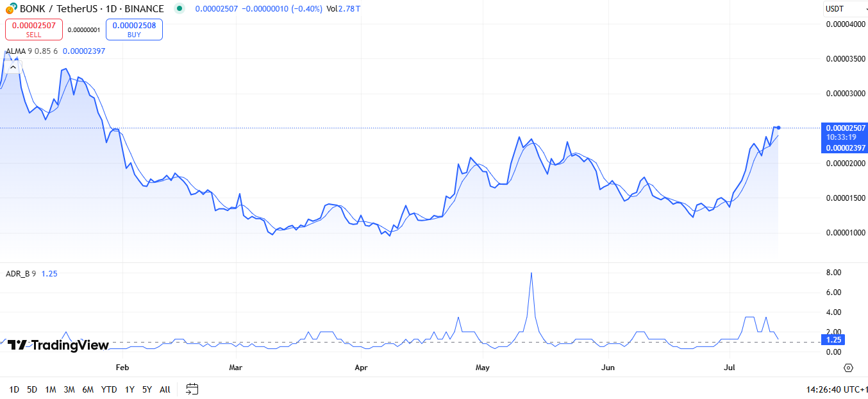Click the red SELL price button
The width and height of the screenshot is (868, 399).
tap(34, 29)
